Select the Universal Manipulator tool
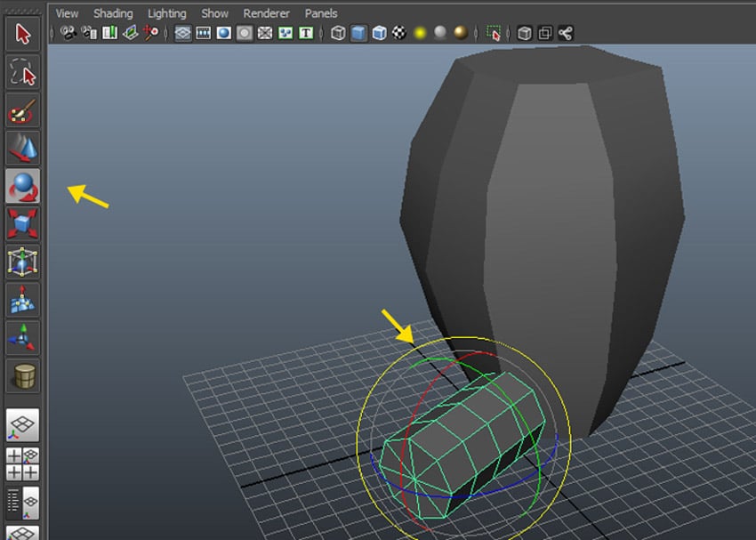 coord(22,261)
